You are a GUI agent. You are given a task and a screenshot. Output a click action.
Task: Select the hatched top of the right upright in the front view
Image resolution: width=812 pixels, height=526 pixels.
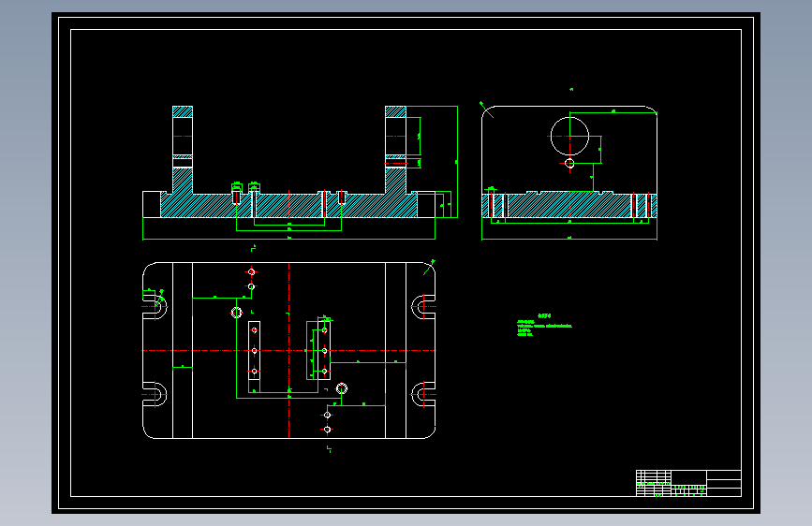395,111
